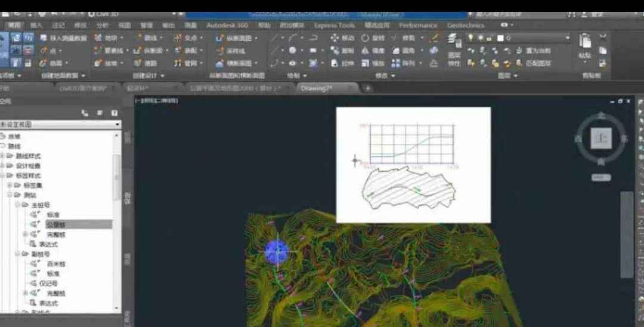Click the profile view preview thumbnail

coord(413,165)
